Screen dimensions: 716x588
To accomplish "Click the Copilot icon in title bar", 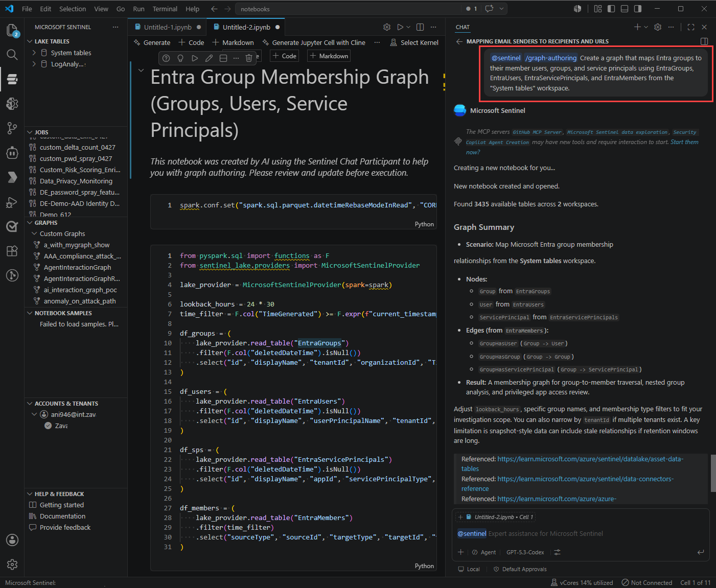I will point(489,9).
